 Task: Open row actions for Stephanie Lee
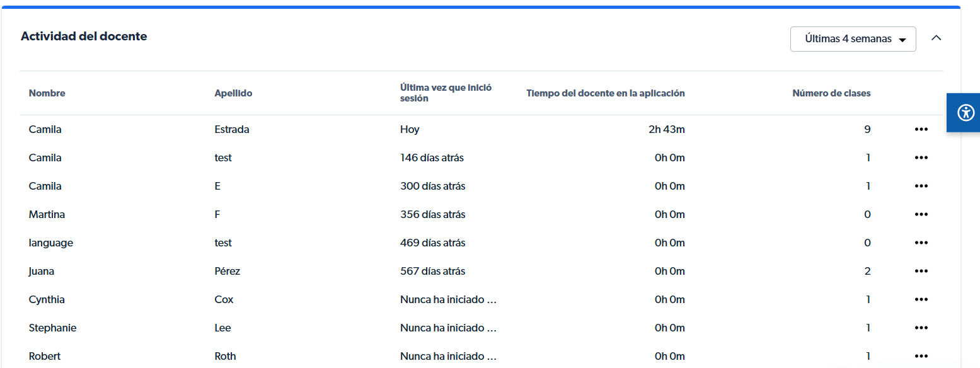tap(921, 328)
